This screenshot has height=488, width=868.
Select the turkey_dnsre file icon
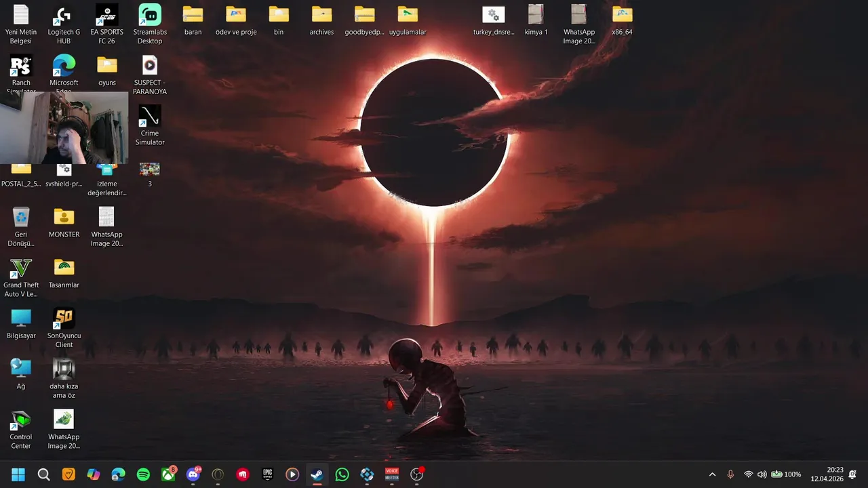click(494, 20)
